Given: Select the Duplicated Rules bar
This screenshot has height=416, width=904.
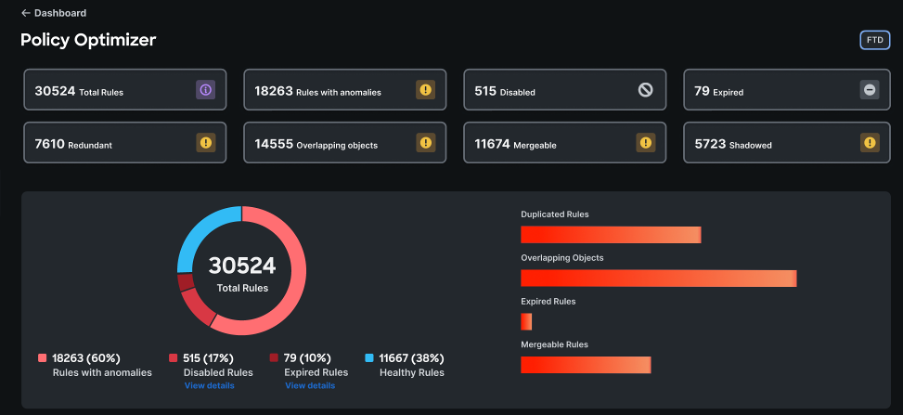Looking at the screenshot, I should (610, 234).
